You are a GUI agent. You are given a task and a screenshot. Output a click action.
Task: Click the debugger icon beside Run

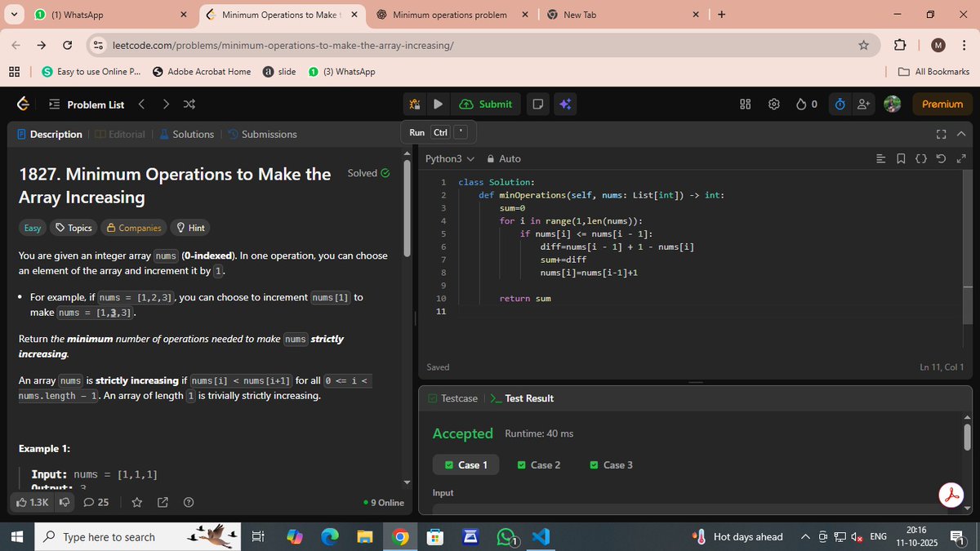point(415,104)
